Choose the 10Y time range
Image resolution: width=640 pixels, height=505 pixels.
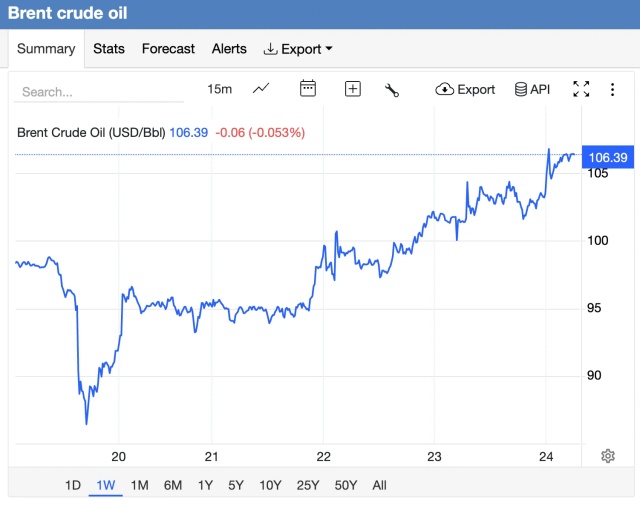pos(270,485)
